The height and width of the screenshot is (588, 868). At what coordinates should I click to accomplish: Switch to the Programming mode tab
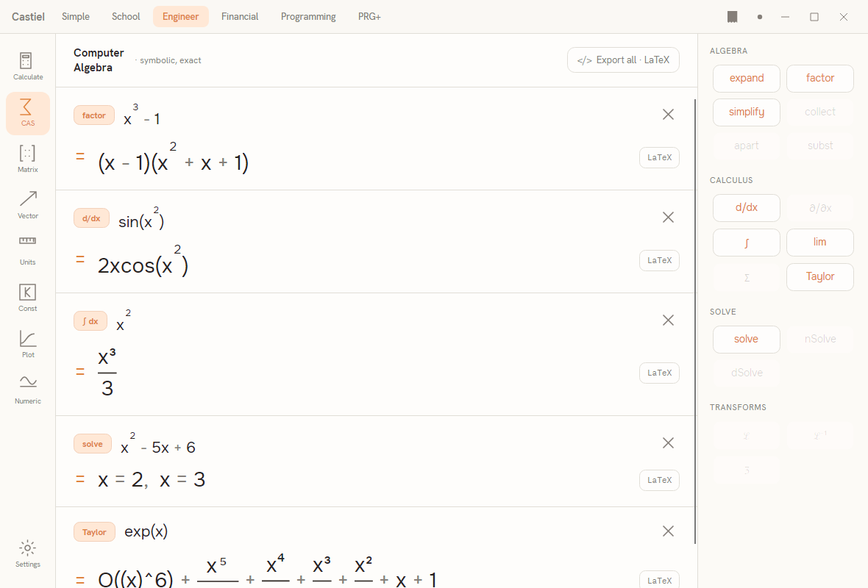coord(308,17)
